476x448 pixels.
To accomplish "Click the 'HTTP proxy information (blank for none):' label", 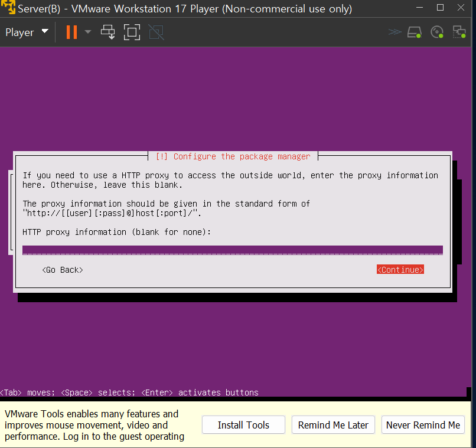I will pos(116,232).
